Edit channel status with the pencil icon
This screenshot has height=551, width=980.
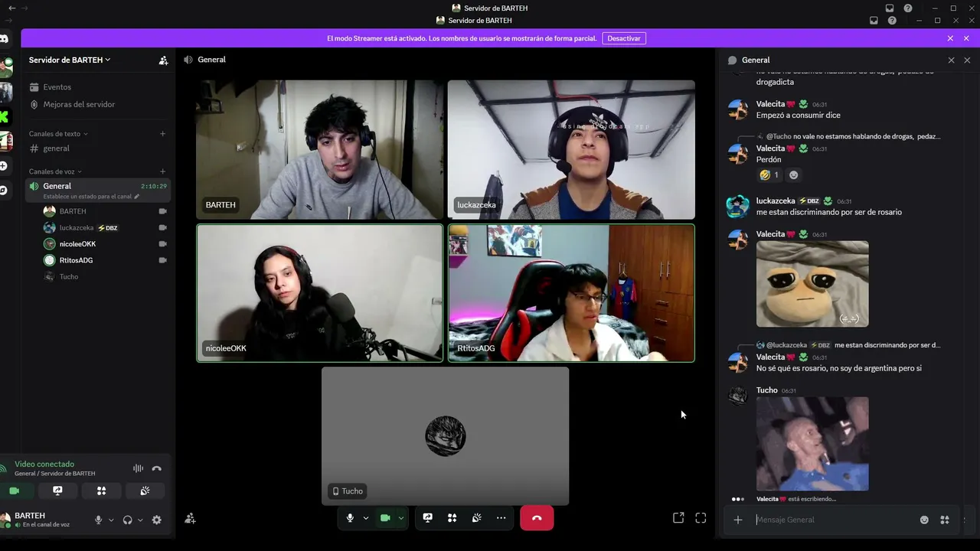pos(137,197)
